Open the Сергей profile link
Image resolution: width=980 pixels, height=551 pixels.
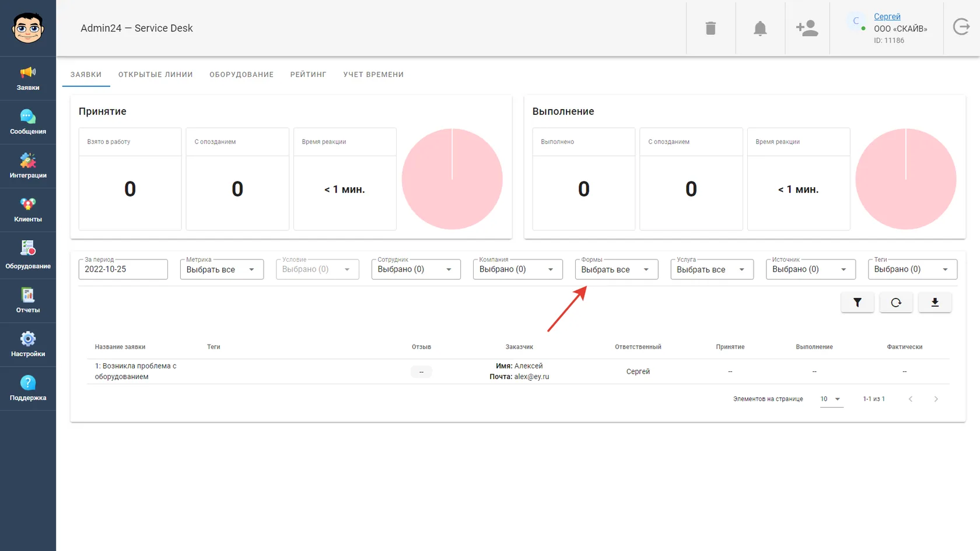click(887, 16)
